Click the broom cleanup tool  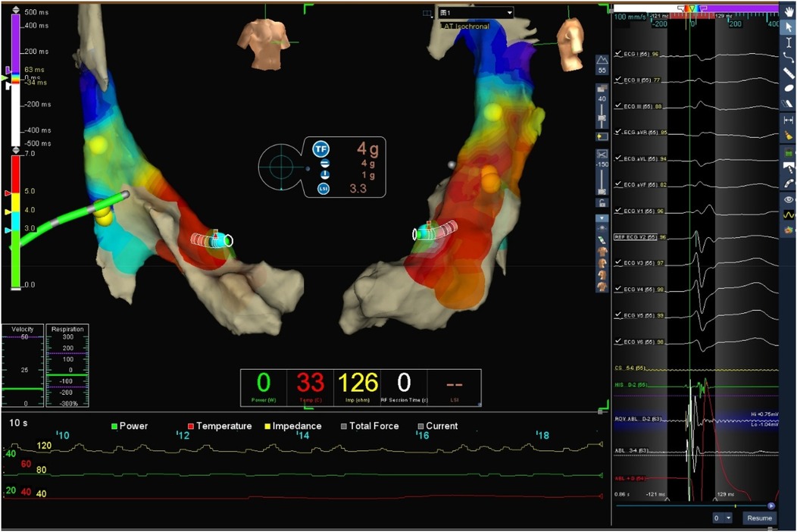click(789, 135)
